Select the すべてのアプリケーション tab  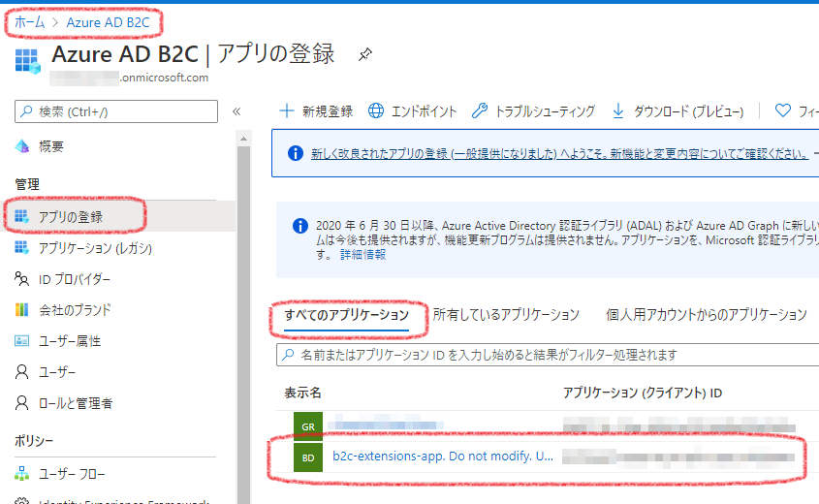point(346,315)
